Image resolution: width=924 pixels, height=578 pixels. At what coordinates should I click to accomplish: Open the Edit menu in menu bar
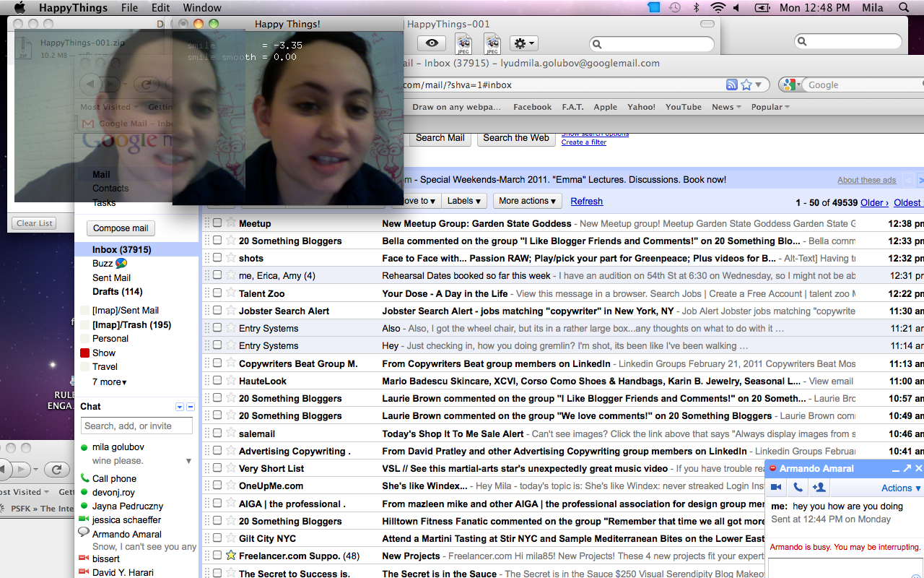pos(160,8)
